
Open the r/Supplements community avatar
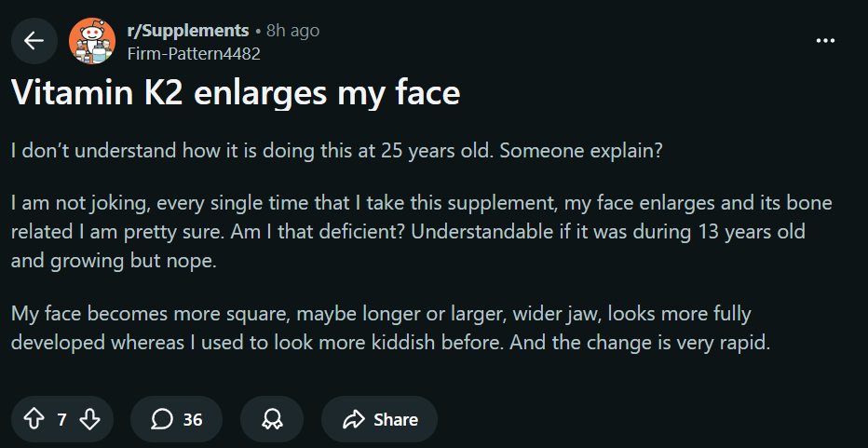pyautogui.click(x=92, y=41)
